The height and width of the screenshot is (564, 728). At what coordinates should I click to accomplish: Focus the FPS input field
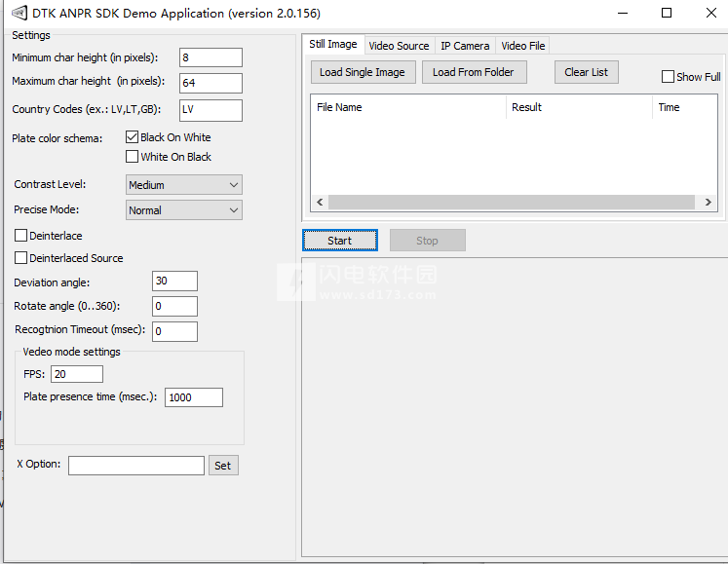pyautogui.click(x=77, y=374)
